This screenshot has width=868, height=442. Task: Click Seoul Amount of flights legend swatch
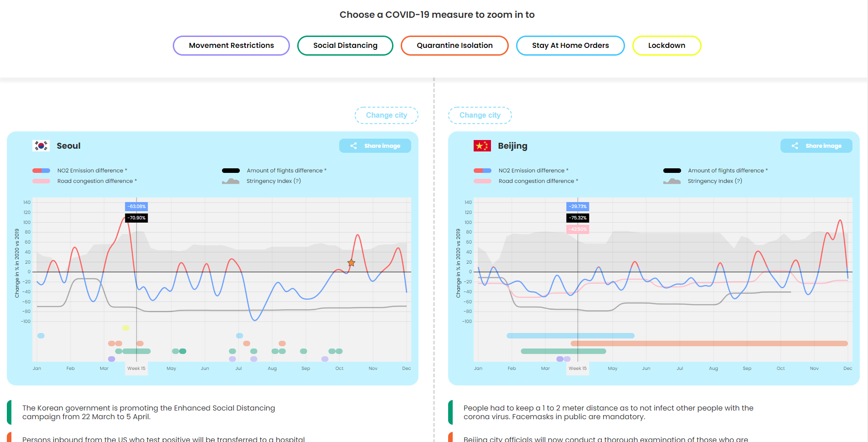(231, 171)
